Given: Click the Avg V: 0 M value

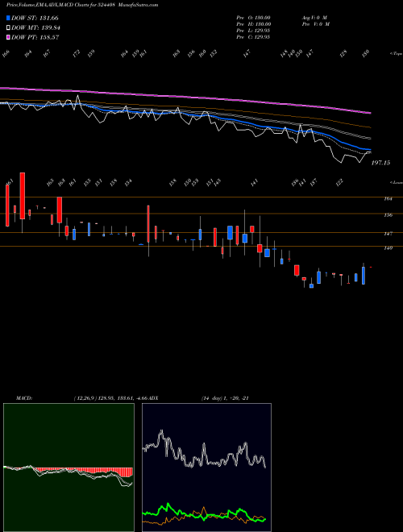Looking at the screenshot, I should click(314, 18).
